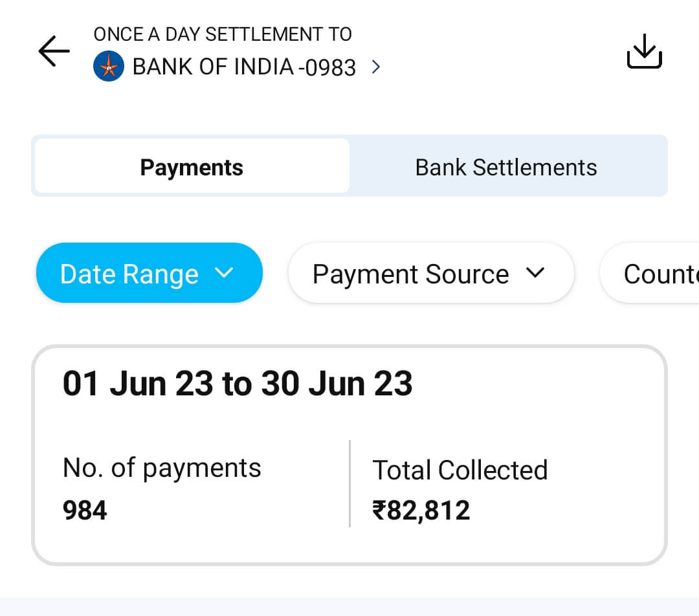Open the partially visible Counter filter
This screenshot has height=616, width=699.
point(654,274)
